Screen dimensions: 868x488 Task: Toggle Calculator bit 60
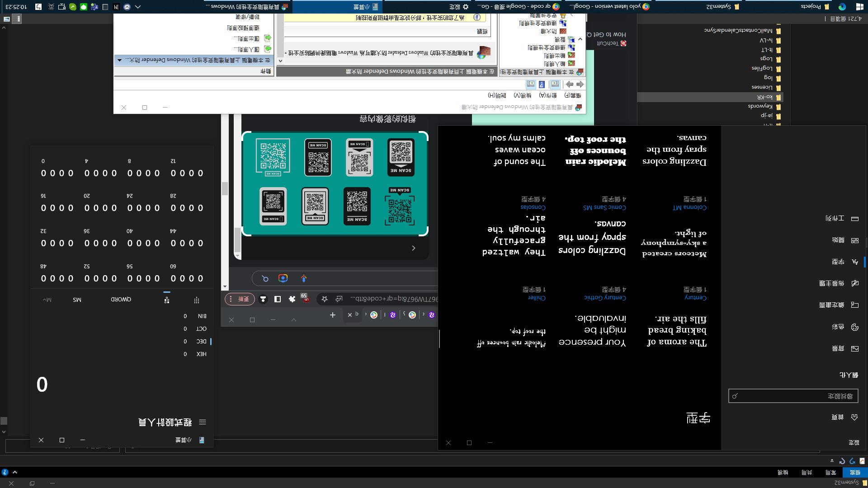click(x=173, y=278)
